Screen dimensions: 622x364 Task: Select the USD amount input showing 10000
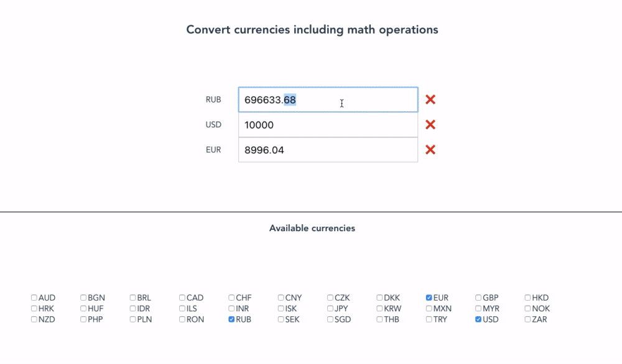tap(328, 124)
